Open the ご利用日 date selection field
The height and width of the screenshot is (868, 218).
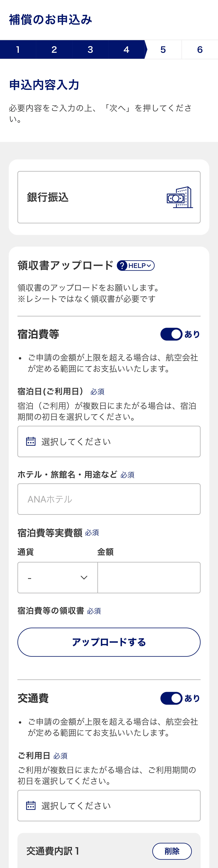tap(109, 805)
